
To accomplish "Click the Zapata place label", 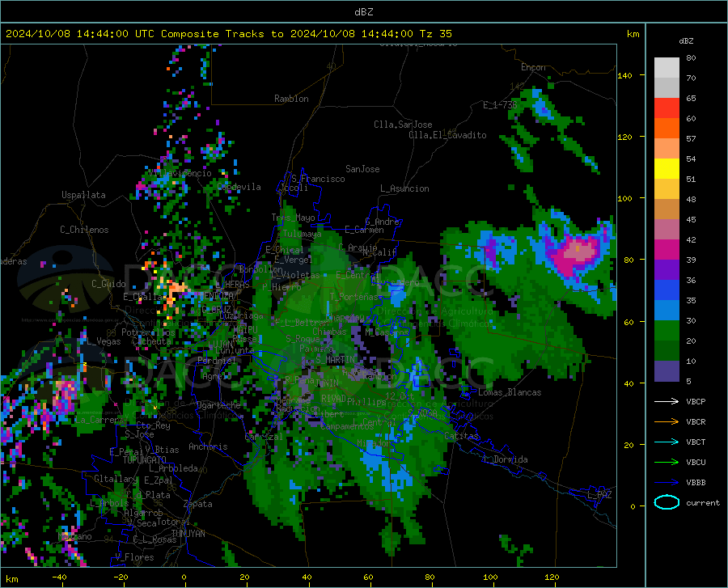I will [x=198, y=504].
